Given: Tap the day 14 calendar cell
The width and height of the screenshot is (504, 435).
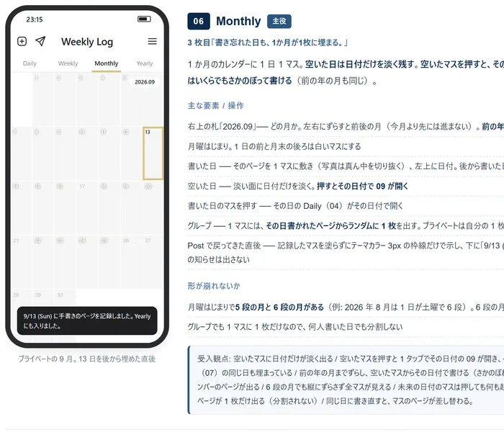Looking at the screenshot, I should (x=21, y=207).
